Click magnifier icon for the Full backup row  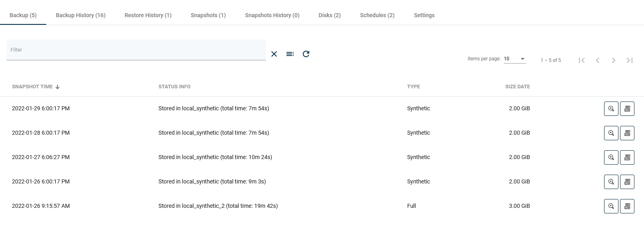click(x=611, y=206)
